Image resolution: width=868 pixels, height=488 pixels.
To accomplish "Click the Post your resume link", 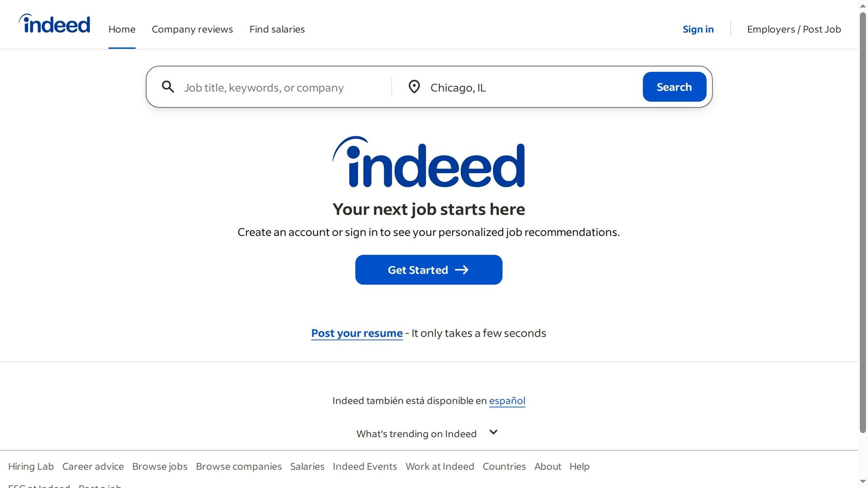I will [357, 333].
